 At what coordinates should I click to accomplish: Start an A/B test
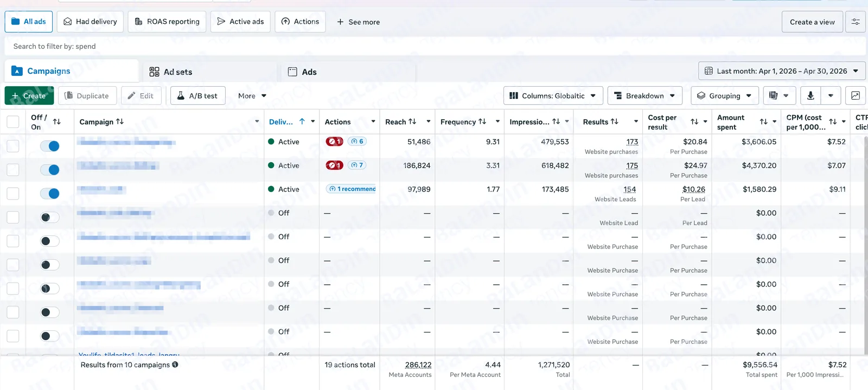pyautogui.click(x=197, y=96)
